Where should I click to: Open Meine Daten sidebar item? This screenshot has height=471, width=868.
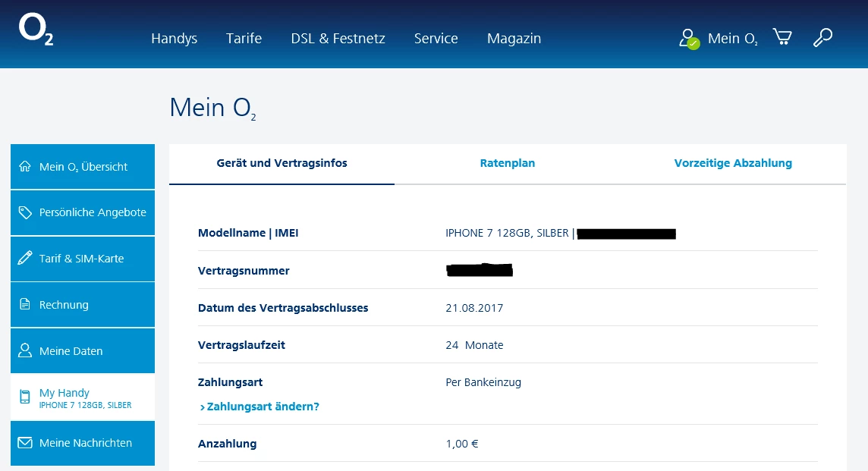click(83, 351)
